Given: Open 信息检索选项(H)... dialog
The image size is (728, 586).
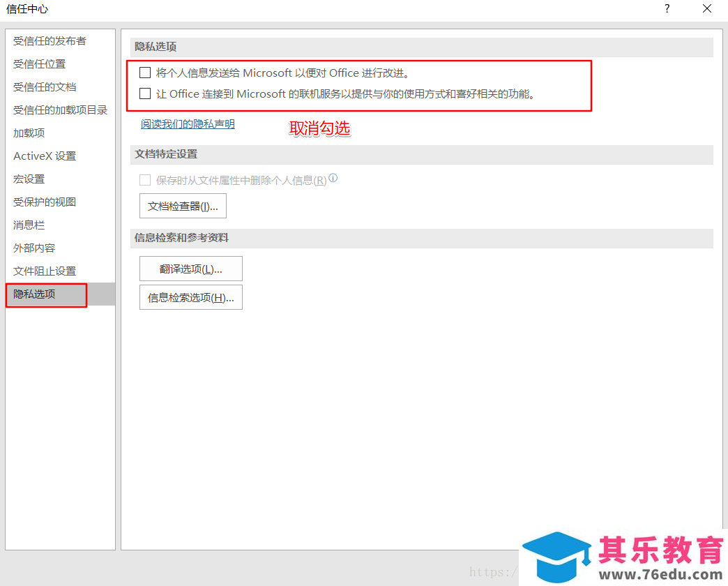Looking at the screenshot, I should pos(191,298).
